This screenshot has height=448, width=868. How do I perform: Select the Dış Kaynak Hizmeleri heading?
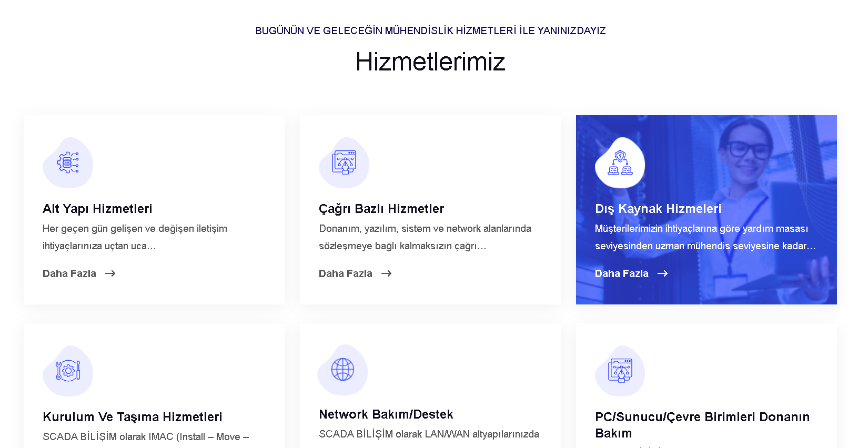tap(658, 209)
